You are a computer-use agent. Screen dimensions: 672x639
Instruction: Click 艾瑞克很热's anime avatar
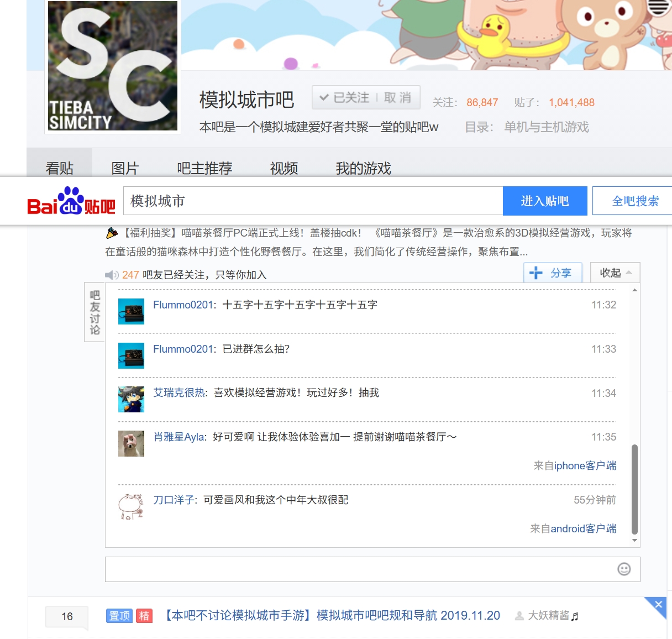point(131,399)
